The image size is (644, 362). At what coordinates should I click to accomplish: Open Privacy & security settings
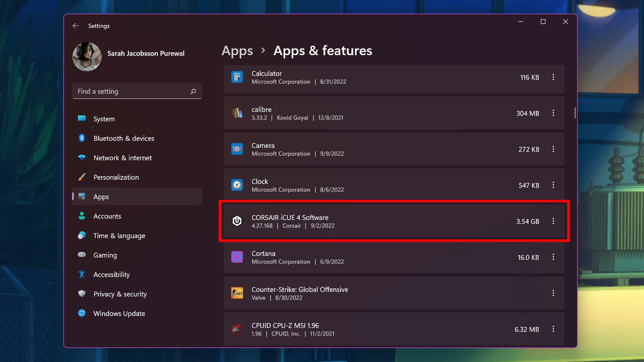pos(137,294)
